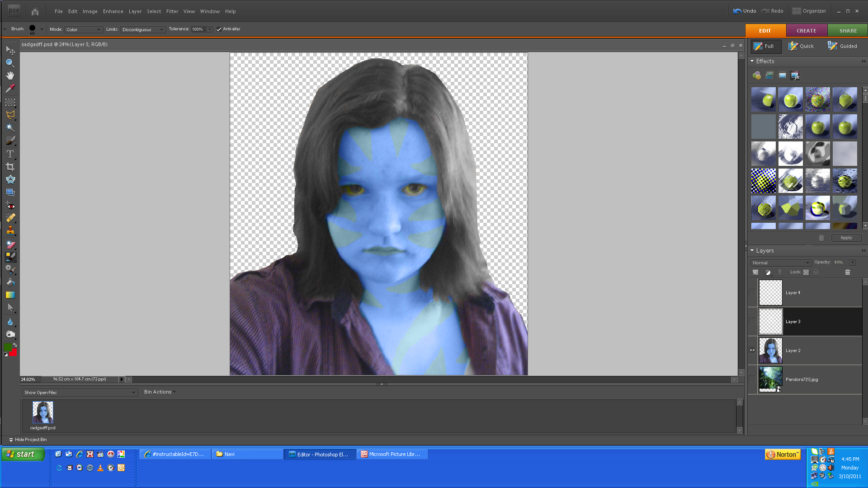868x488 pixels.
Task: Select the Magic Wand tool
Action: coord(10,127)
